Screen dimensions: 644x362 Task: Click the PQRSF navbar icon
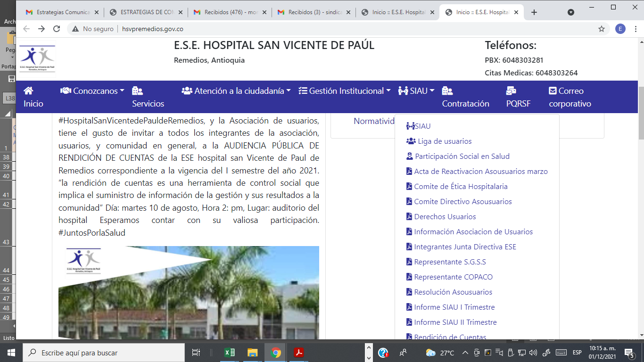click(511, 90)
